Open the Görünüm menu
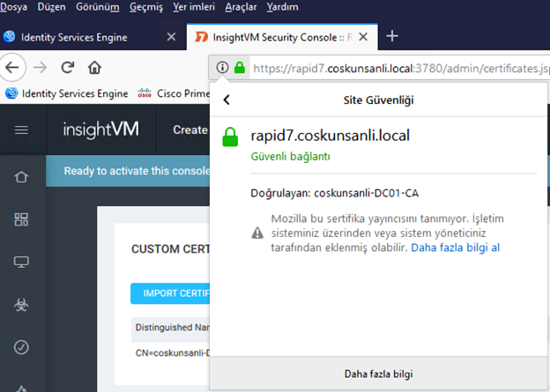The height and width of the screenshot is (392, 550). (x=98, y=7)
